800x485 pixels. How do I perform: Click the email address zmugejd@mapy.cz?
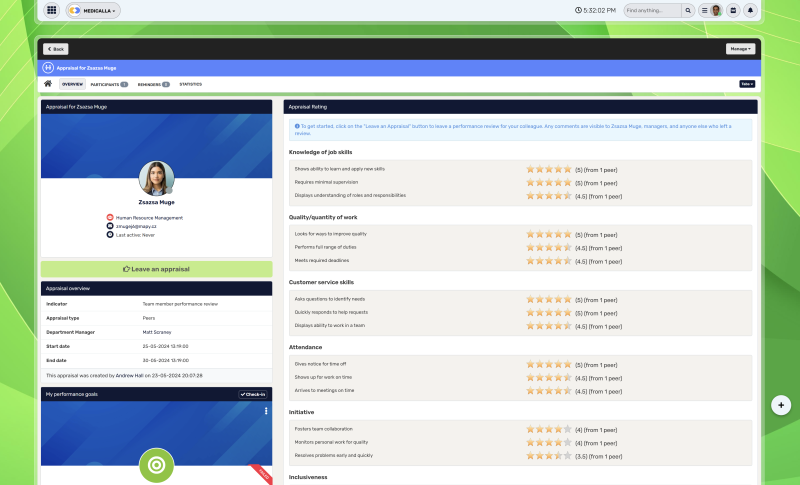136,226
